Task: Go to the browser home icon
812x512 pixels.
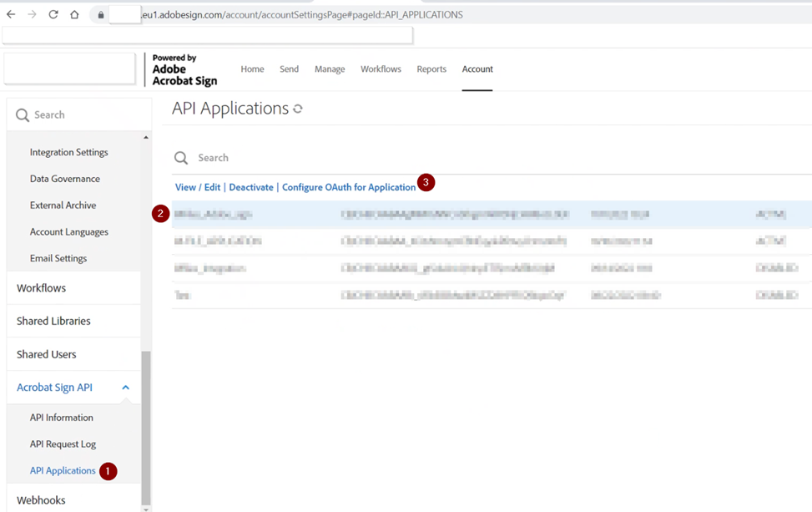Action: point(74,14)
